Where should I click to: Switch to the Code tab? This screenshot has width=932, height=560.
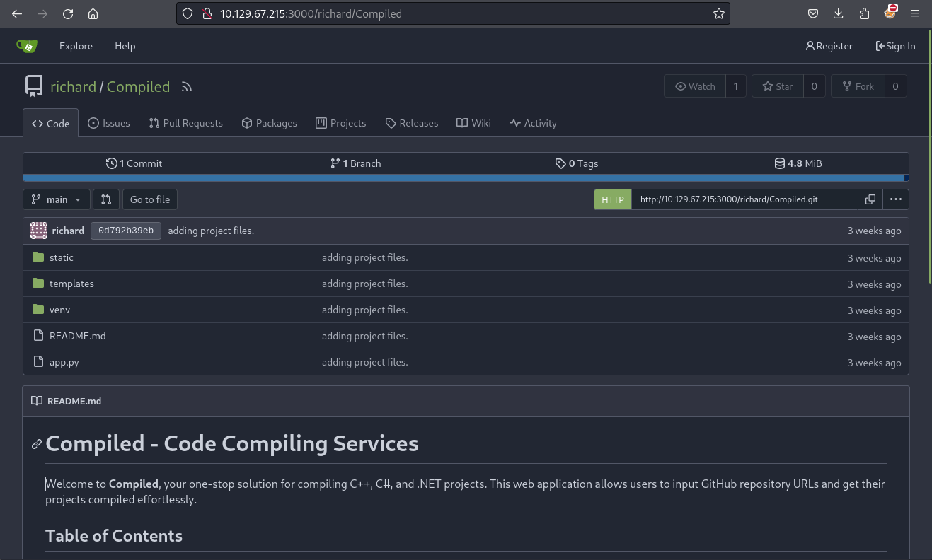[x=50, y=123]
